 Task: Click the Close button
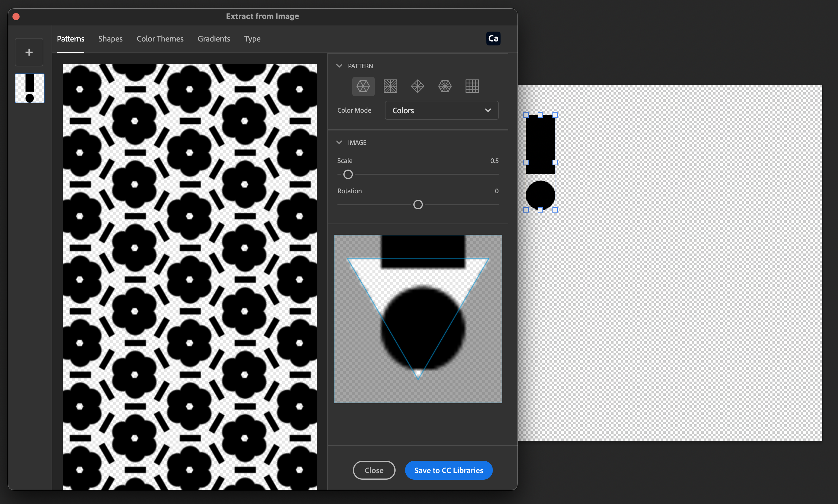pos(374,470)
